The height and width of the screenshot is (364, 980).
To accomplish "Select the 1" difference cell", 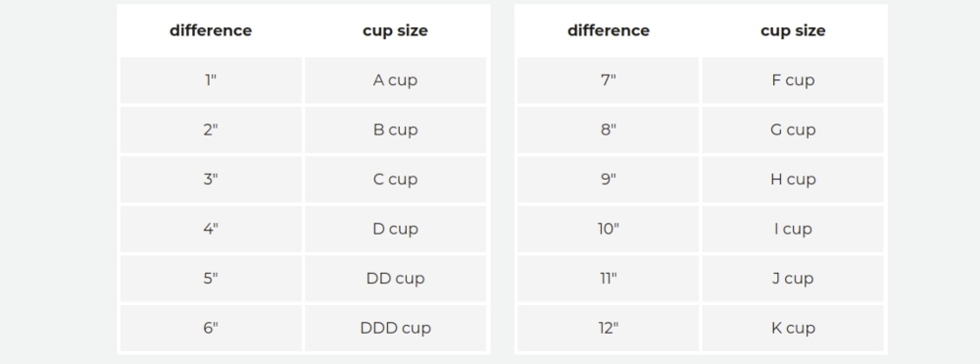I will click(211, 80).
